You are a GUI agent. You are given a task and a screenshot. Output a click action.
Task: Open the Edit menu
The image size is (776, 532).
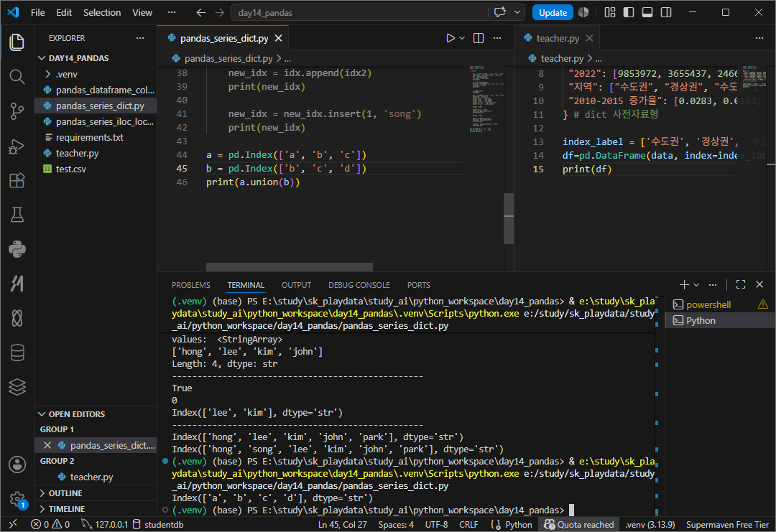[x=64, y=12]
